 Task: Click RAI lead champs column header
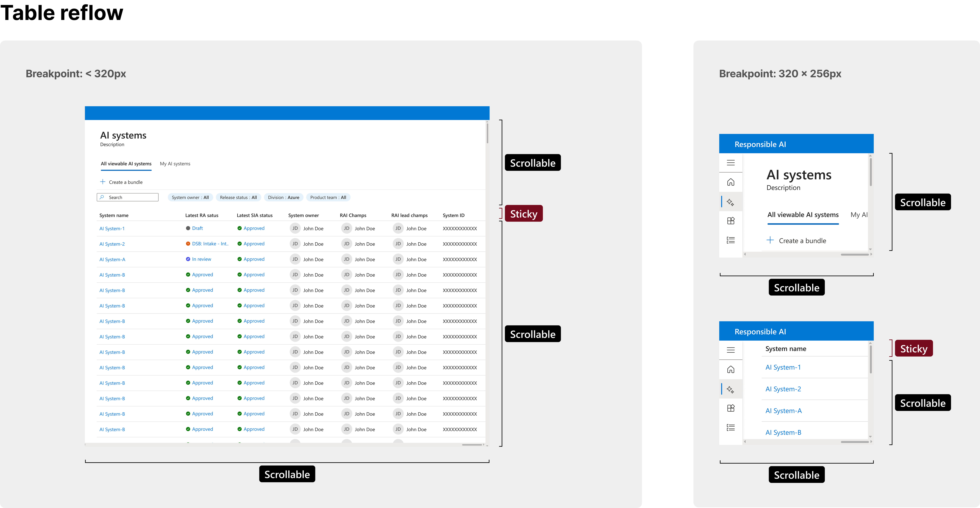coord(409,215)
